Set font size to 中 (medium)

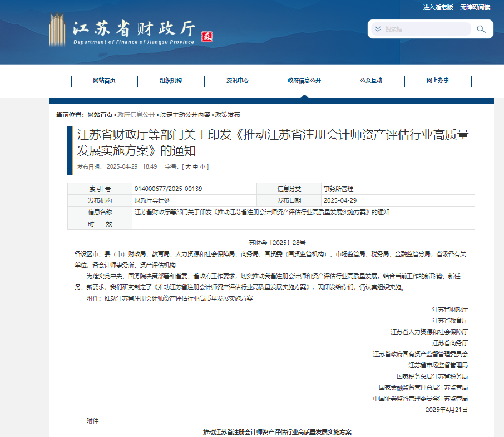click(x=195, y=167)
